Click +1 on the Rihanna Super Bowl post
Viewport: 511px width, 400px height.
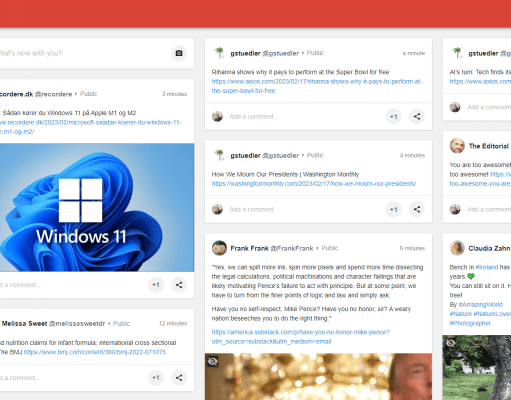click(x=394, y=117)
